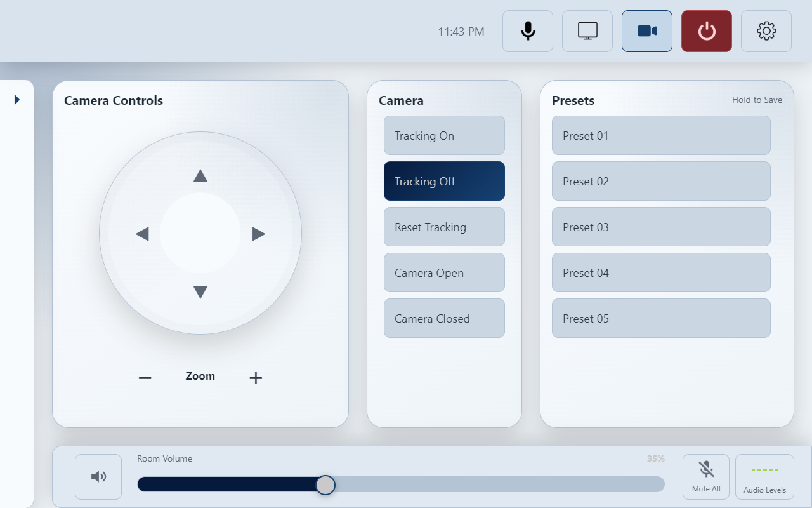Click the unfilled part of the volume track

point(500,485)
